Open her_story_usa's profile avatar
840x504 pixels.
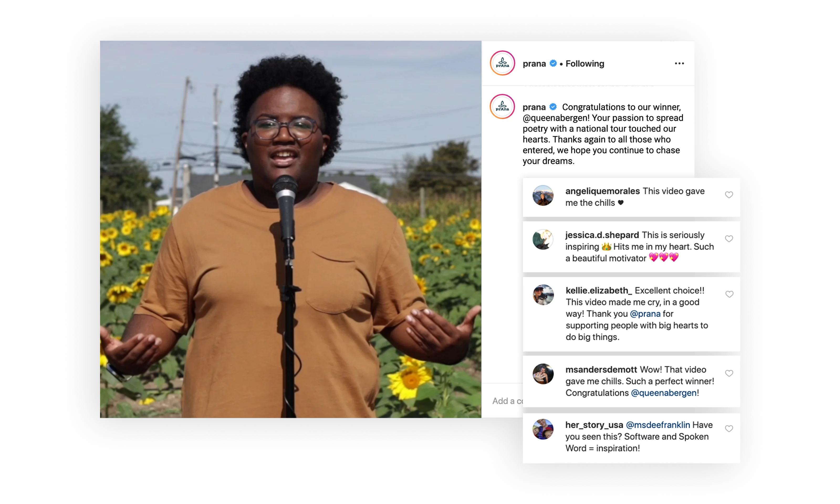coord(543,429)
